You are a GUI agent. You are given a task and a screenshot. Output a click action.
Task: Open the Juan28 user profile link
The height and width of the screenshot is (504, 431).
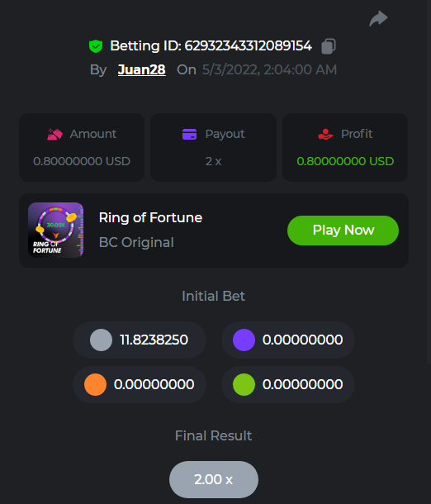[142, 69]
